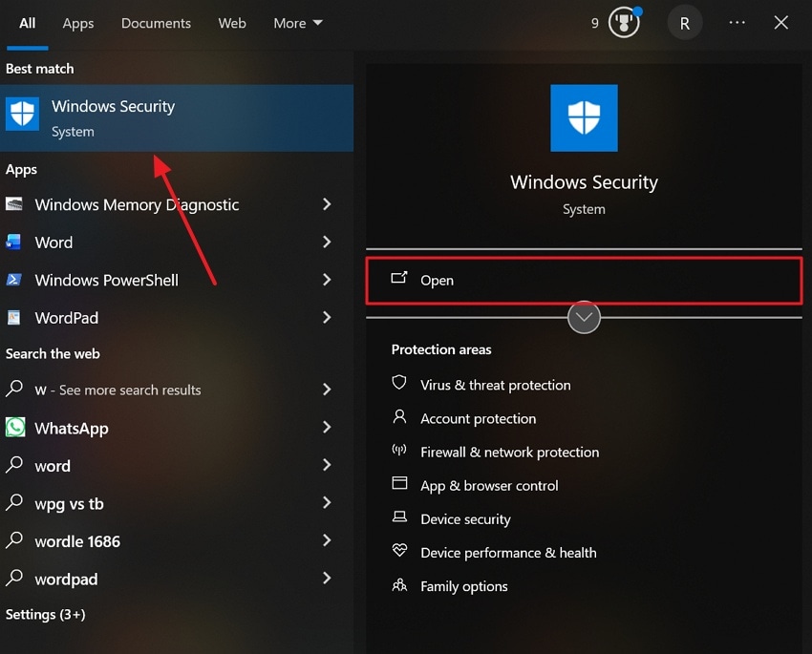
Task: Launch WhatsApp from search suggestions
Action: point(72,428)
